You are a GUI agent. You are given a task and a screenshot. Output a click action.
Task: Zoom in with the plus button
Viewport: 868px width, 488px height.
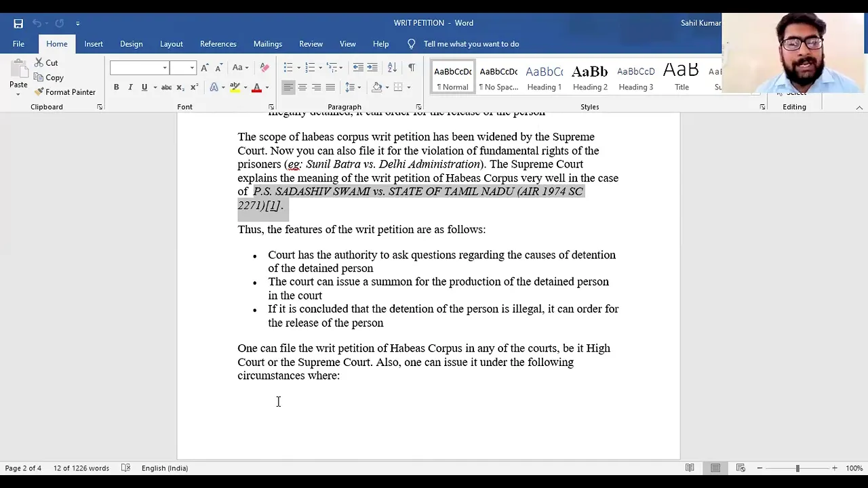pos(835,468)
